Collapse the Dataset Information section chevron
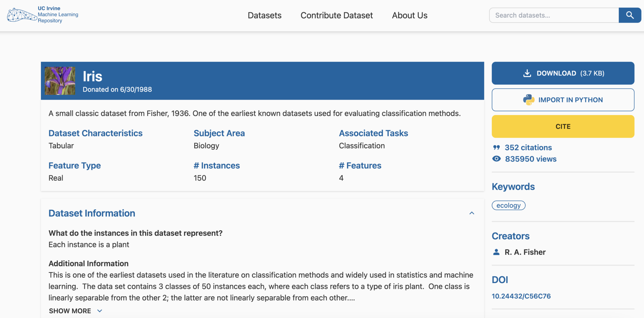 pyautogui.click(x=472, y=213)
